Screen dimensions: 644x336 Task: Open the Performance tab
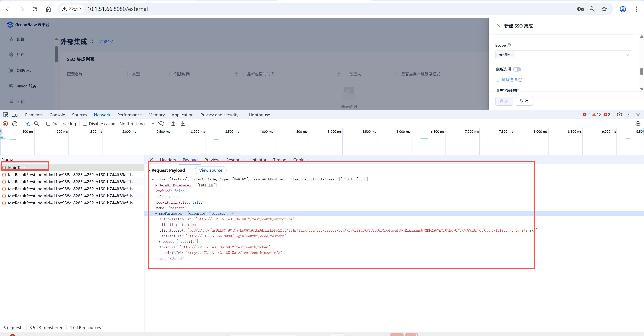(x=130, y=115)
